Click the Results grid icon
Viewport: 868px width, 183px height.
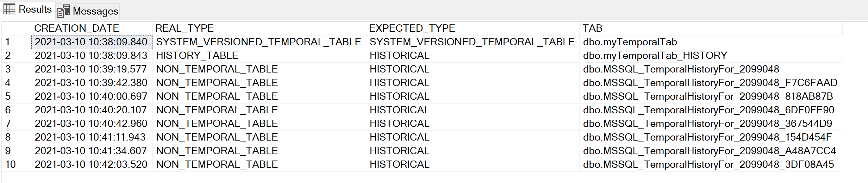tap(9, 9)
